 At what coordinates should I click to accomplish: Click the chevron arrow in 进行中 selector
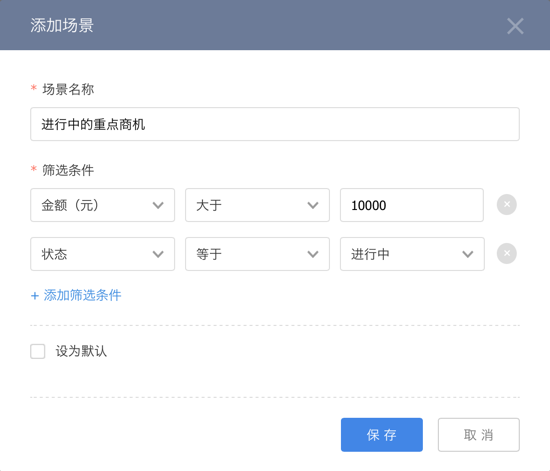click(468, 254)
